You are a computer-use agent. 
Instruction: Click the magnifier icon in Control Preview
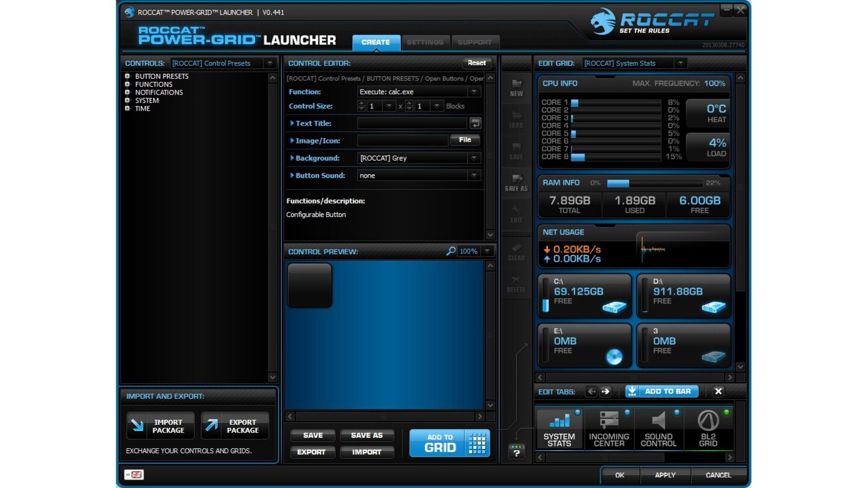(451, 251)
